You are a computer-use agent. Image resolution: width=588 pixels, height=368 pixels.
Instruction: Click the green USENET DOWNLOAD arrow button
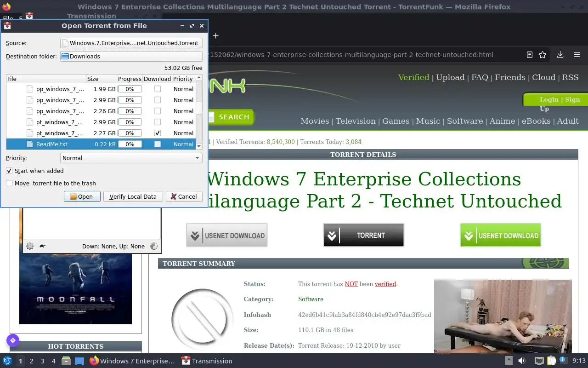tap(500, 235)
